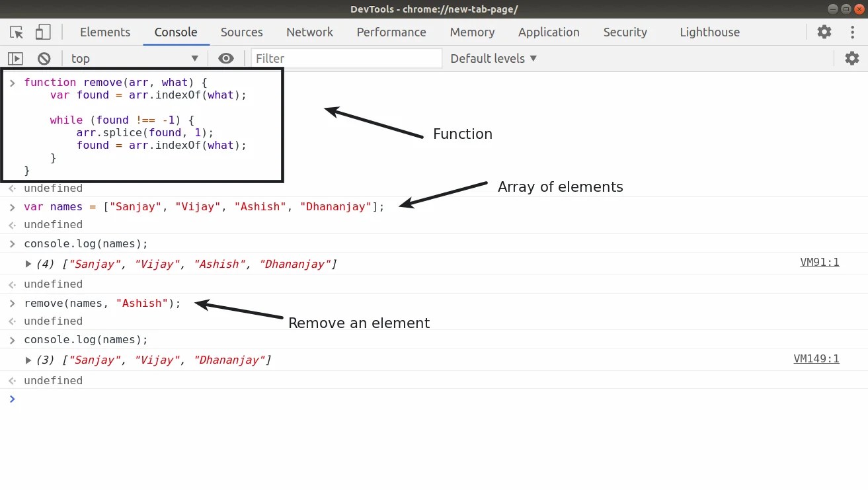Activate the inspect element picker icon
The width and height of the screenshot is (868, 490).
click(17, 32)
